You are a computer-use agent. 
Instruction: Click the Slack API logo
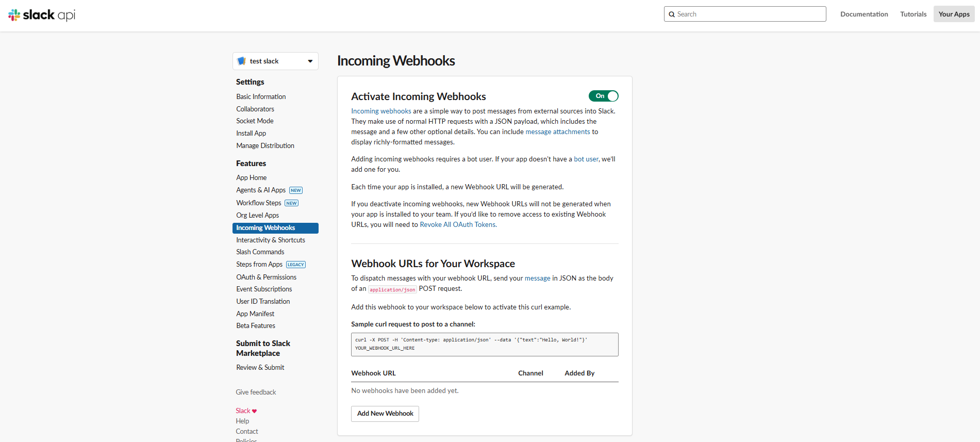coord(42,15)
